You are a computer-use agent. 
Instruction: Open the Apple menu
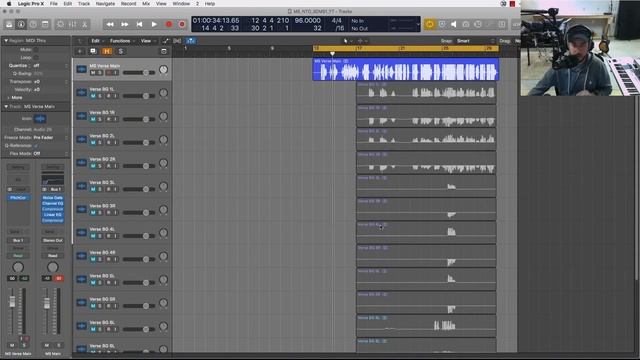tap(9, 4)
